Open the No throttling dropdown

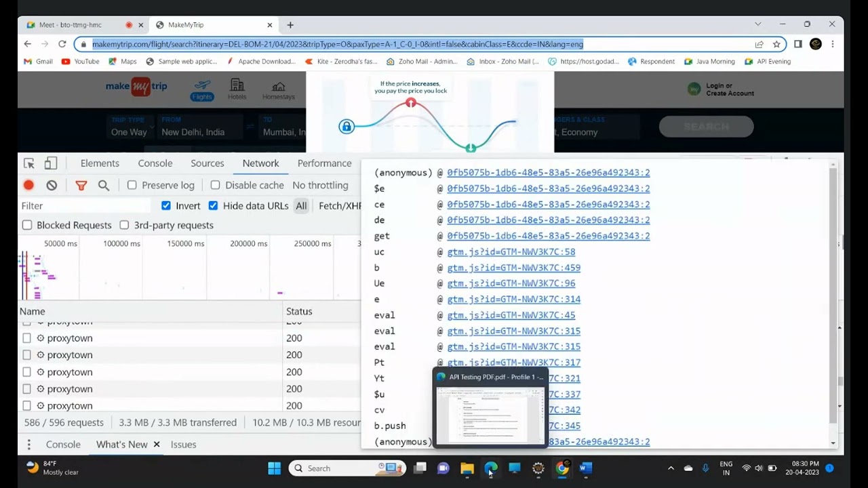[x=320, y=185]
